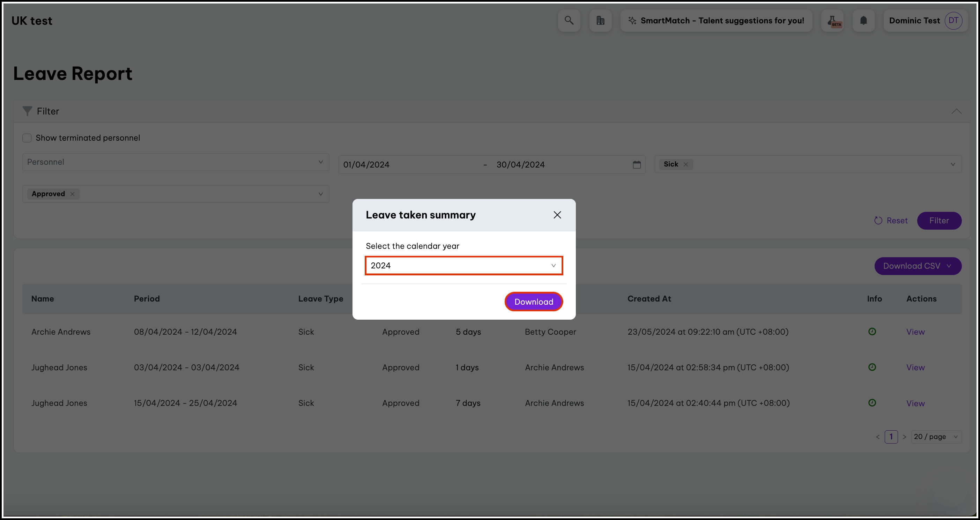Close the Leave taken summary dialog

click(557, 215)
